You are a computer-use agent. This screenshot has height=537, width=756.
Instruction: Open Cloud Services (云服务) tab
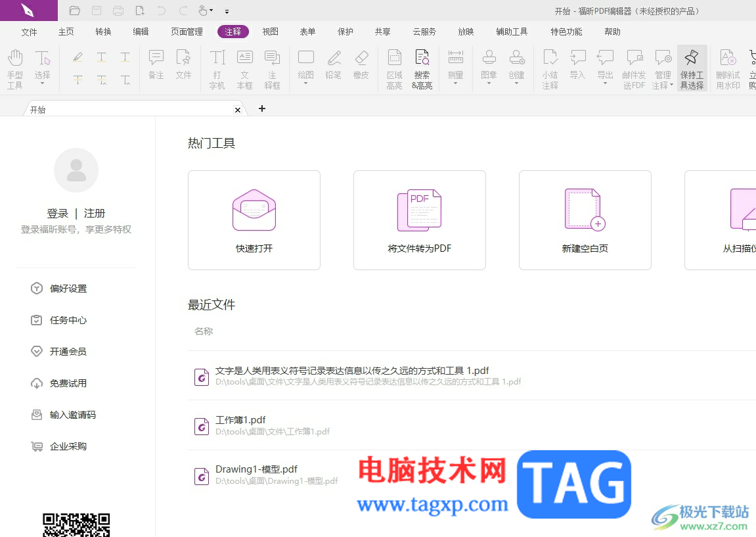coord(424,32)
